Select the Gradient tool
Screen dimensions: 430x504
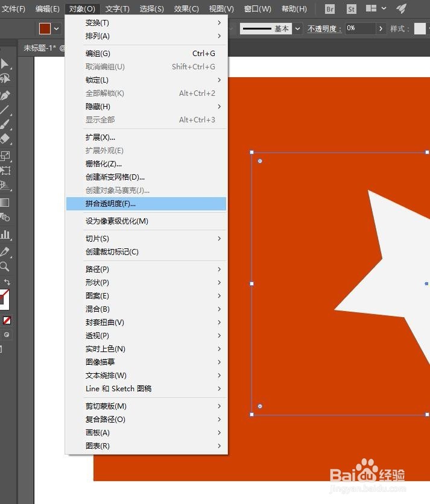tap(4, 203)
